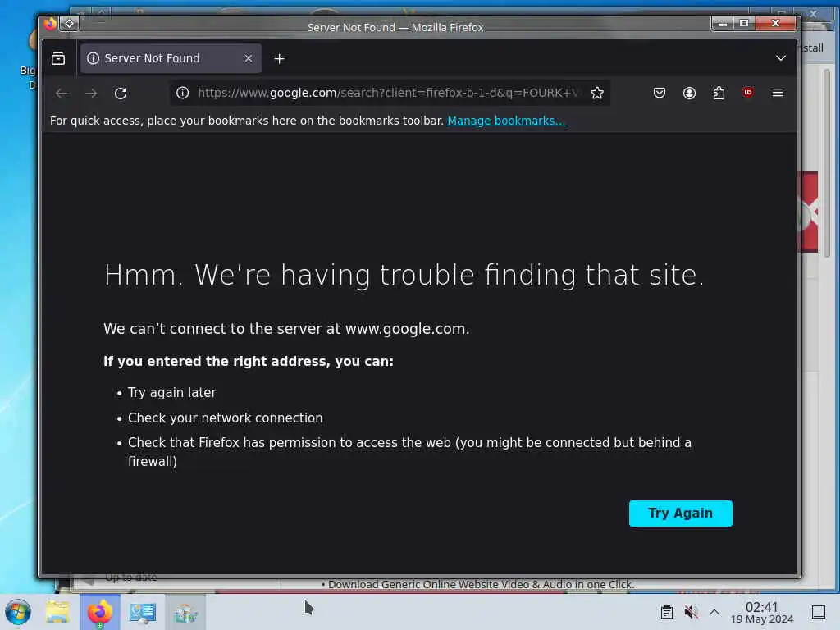Open the Windows-style Start menu
Screen dimensions: 840x630
coord(18,612)
